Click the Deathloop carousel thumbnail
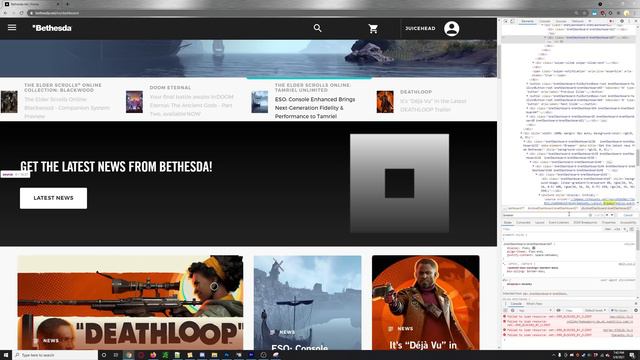The image size is (640, 360). click(x=385, y=102)
